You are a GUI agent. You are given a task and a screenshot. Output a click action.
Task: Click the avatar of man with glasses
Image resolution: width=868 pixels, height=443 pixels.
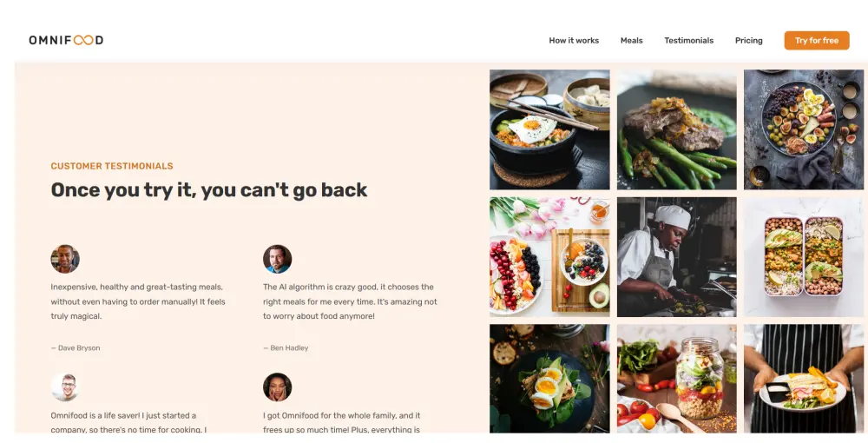[x=65, y=387]
